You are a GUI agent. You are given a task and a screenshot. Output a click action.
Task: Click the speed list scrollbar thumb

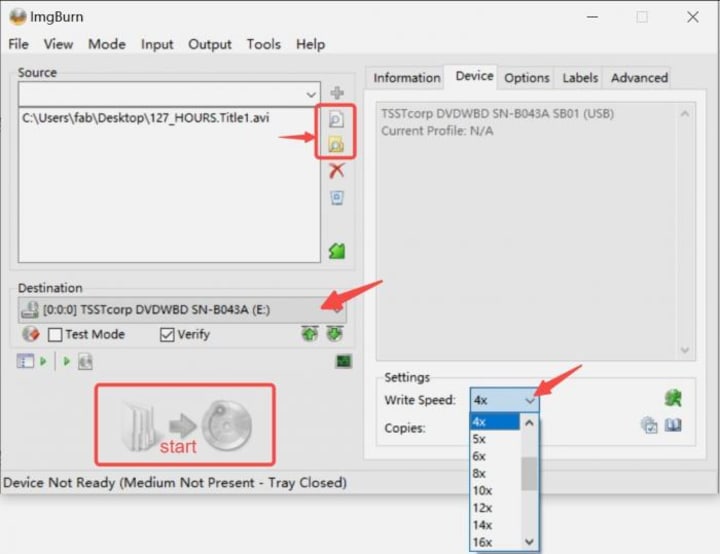point(529,474)
